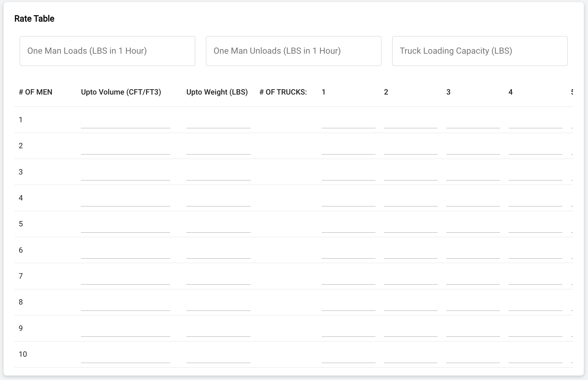
Task: Click One Man Unloads input field
Action: (293, 51)
